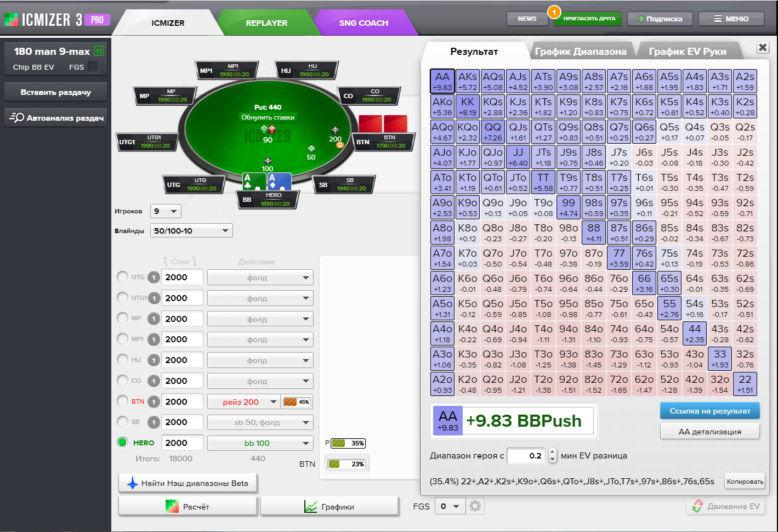Viewport: 778px width, 532px height.
Task: Open the HERO bb 100 action dropdown
Action: [x=260, y=443]
